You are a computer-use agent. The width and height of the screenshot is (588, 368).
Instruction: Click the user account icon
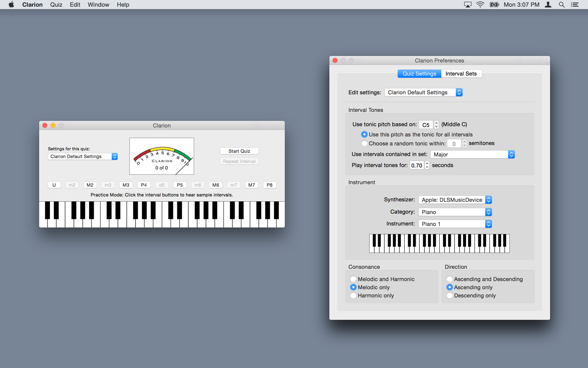pyautogui.click(x=548, y=5)
